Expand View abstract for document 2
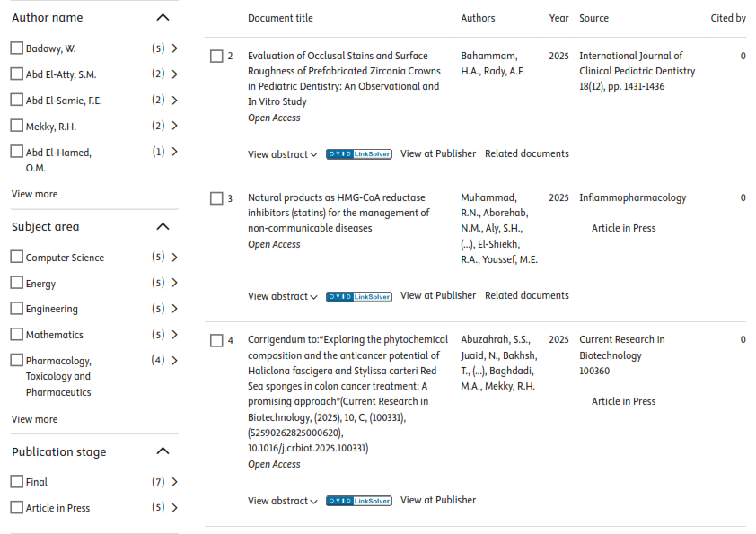The width and height of the screenshot is (756, 534). pos(282,154)
